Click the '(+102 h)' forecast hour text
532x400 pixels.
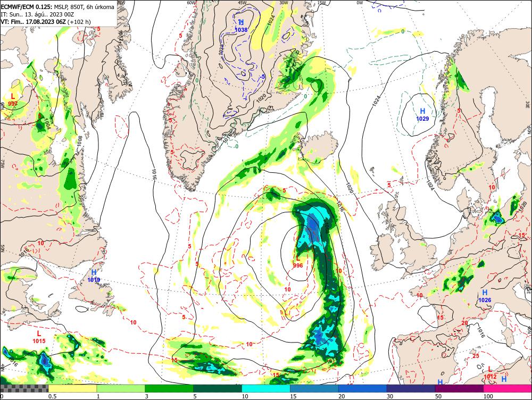coord(79,22)
